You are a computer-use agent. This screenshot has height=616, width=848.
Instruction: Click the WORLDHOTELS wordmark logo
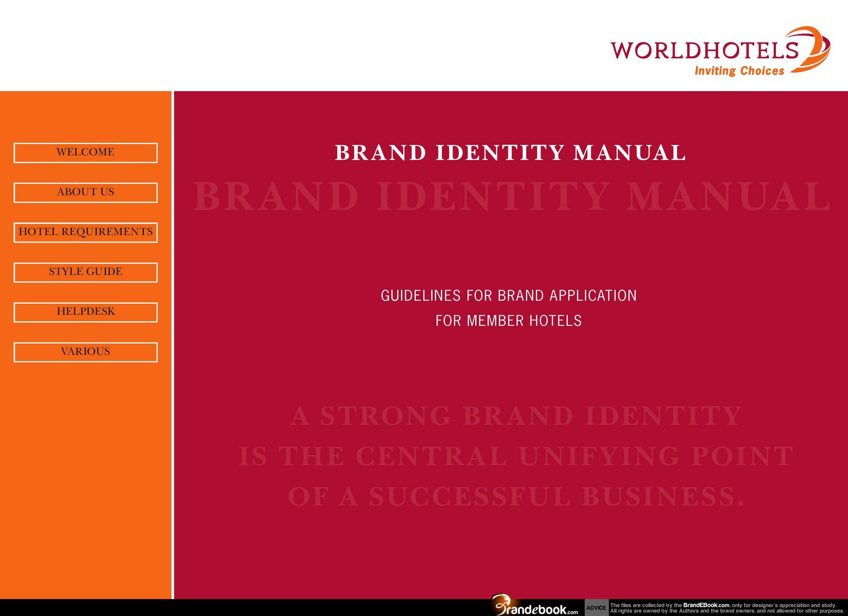tap(704, 50)
